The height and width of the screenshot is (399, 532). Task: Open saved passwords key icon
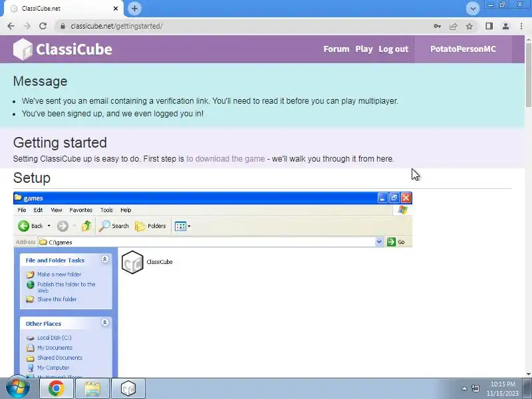tap(437, 26)
